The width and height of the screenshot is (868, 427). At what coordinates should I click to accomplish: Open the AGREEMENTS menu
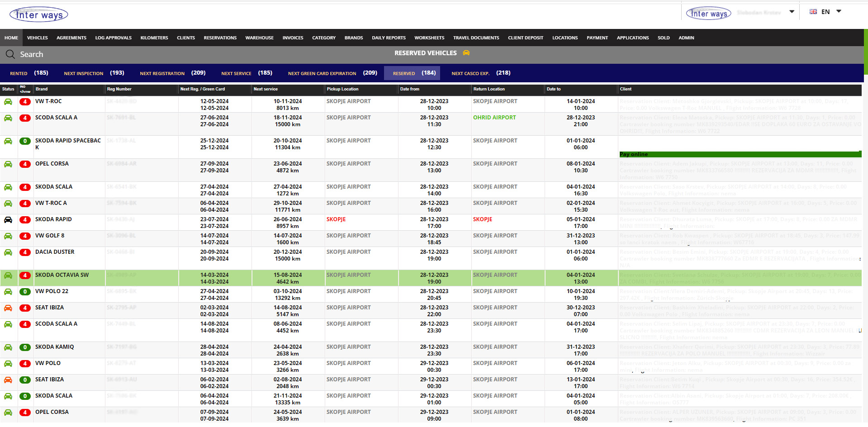pos(71,38)
